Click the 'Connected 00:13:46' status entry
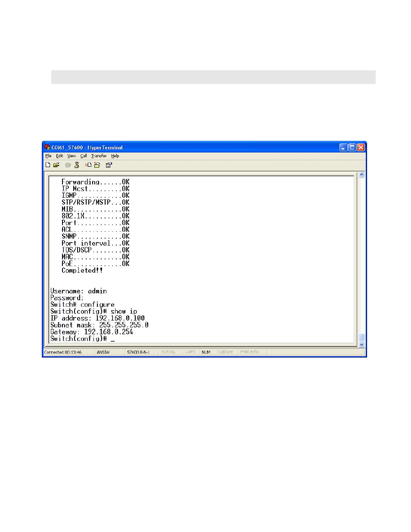 coord(63,352)
